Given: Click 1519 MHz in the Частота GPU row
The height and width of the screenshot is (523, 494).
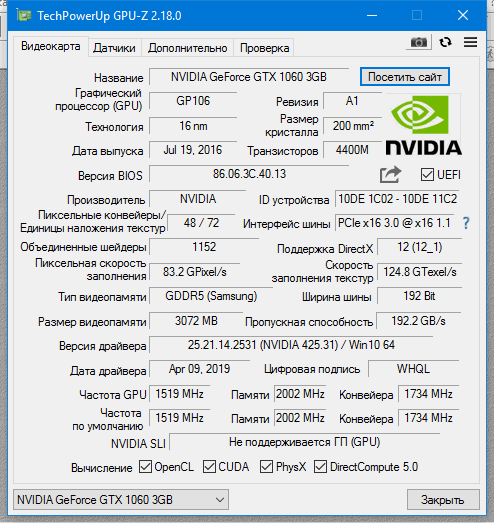Looking at the screenshot, I should pyautogui.click(x=179, y=394).
